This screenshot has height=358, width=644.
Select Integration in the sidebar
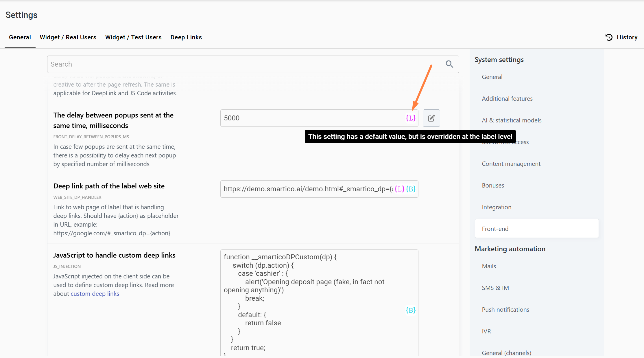(497, 207)
